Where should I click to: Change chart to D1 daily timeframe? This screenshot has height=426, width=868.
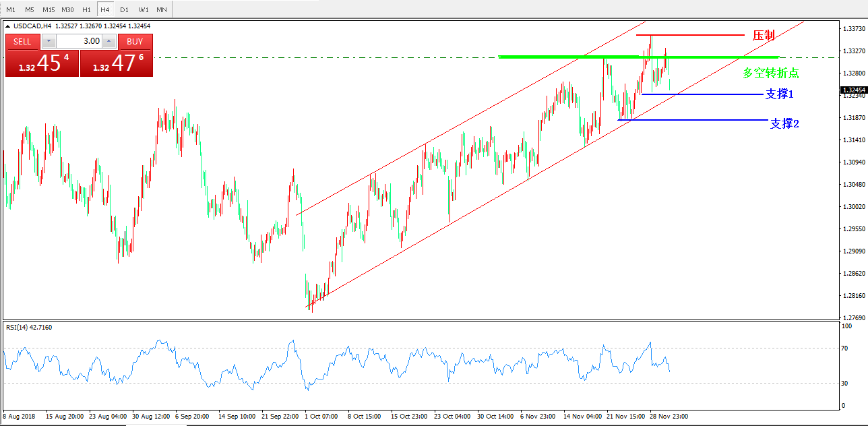124,10
